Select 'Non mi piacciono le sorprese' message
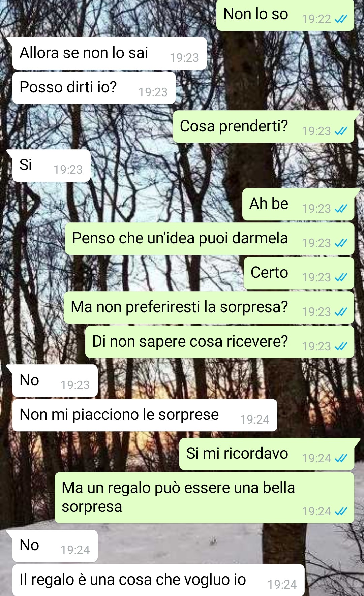 coord(145,415)
